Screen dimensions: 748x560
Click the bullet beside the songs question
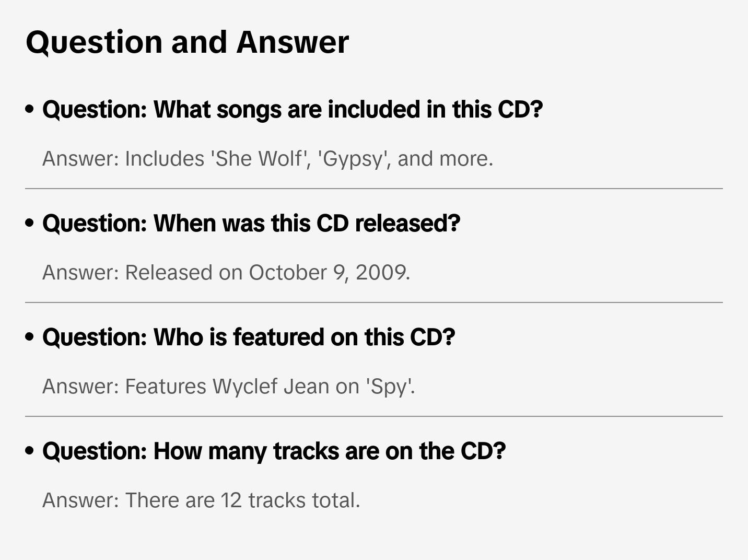pos(30,109)
